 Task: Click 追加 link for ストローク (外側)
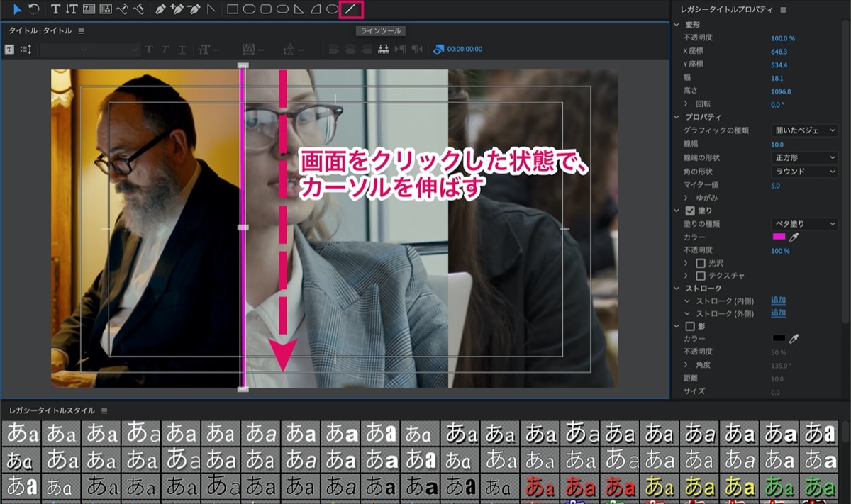778,313
